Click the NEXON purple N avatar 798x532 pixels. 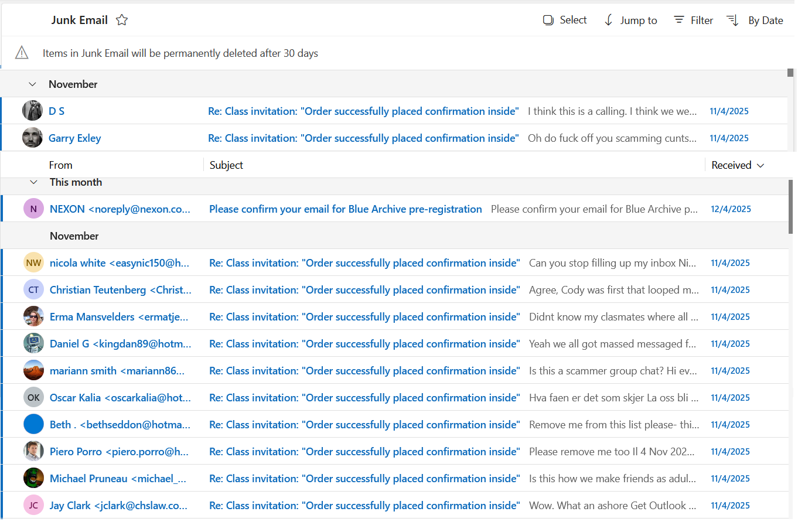point(33,209)
